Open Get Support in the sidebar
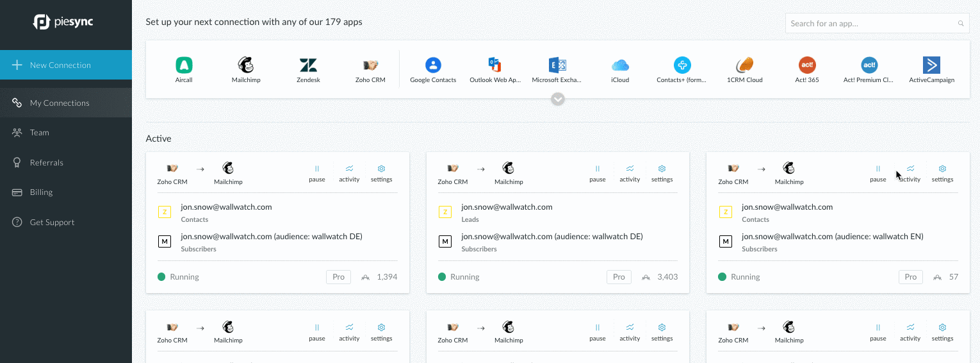This screenshot has width=980, height=363. coord(66,222)
